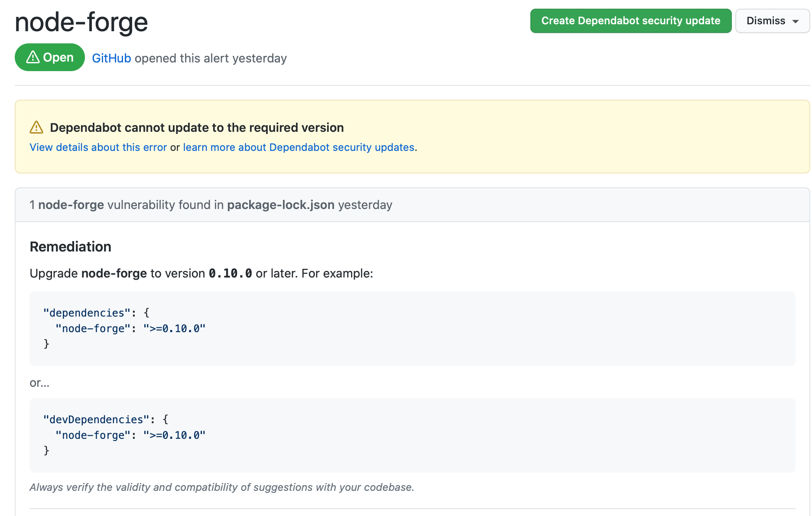Click the 'Always verify the validity' note
The image size is (812, 516).
pyautogui.click(x=222, y=487)
